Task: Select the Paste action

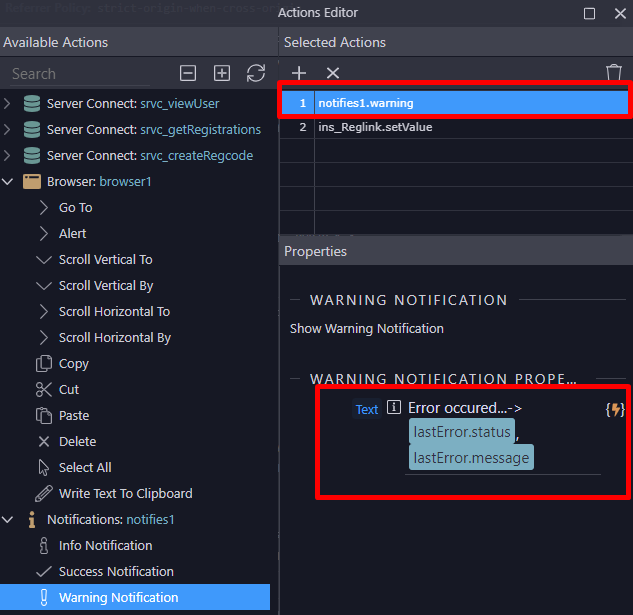Action: pyautogui.click(x=74, y=416)
